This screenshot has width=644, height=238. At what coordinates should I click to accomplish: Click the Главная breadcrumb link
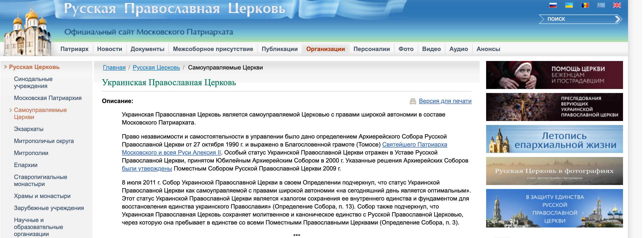point(114,67)
